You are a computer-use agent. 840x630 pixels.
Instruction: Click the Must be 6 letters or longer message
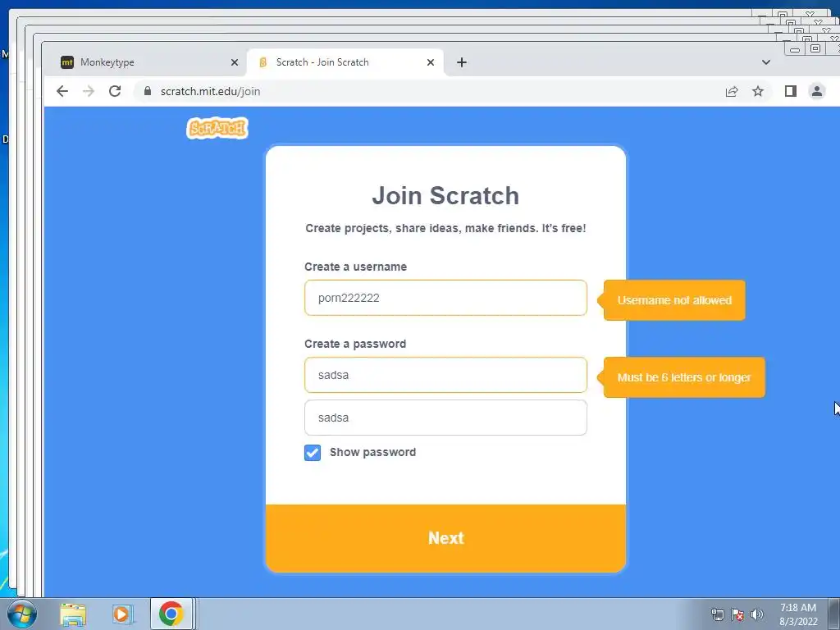(684, 377)
